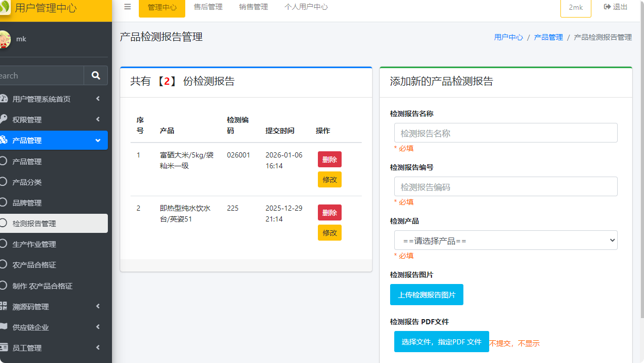Click the mk user avatar image
644x363 pixels.
(4, 39)
